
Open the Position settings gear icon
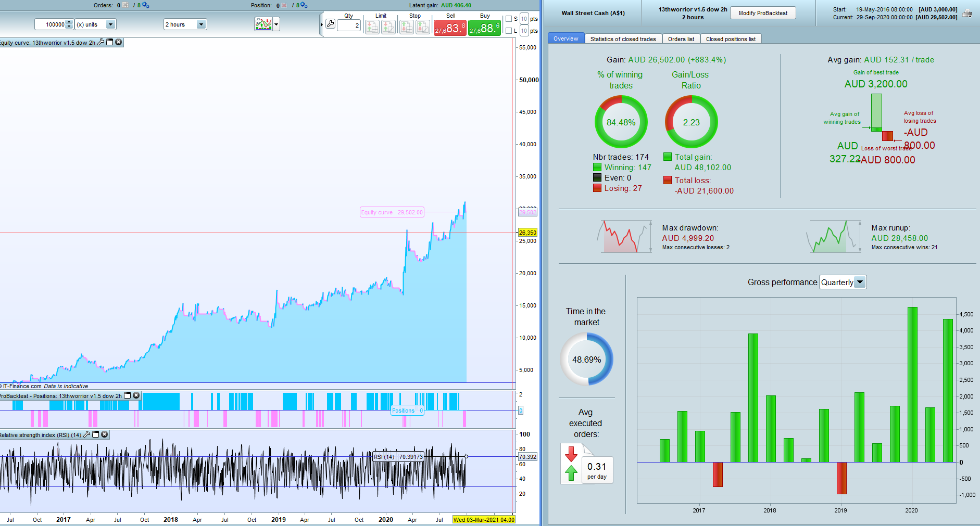pos(304,5)
